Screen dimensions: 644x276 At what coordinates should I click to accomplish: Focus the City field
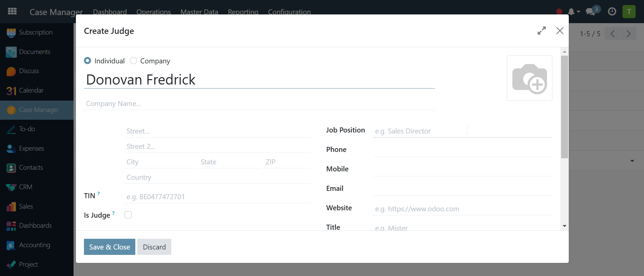160,162
